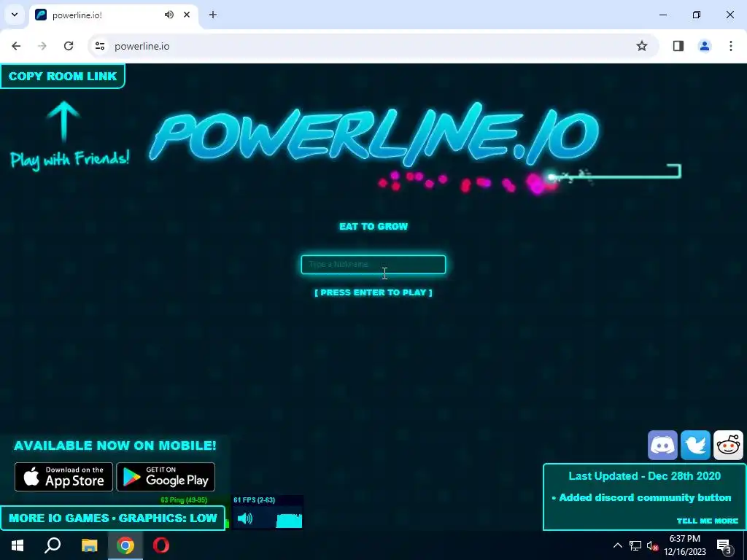Click the 63 Ping indicator text
The height and width of the screenshot is (560, 747).
[184, 500]
